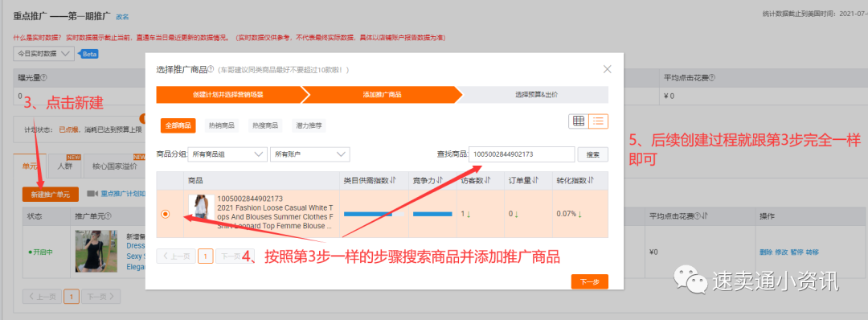The height and width of the screenshot is (320, 868).
Task: Switch to list view icon in dialog
Action: coord(599,121)
